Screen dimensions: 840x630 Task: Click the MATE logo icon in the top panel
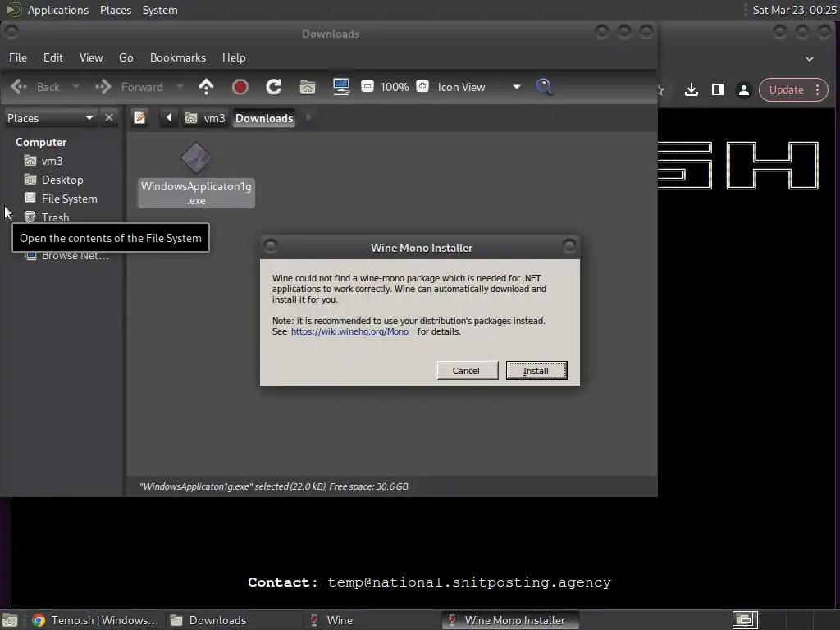(x=13, y=10)
